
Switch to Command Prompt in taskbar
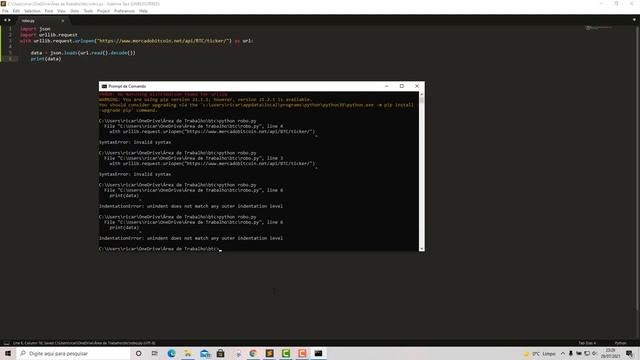(x=318, y=353)
